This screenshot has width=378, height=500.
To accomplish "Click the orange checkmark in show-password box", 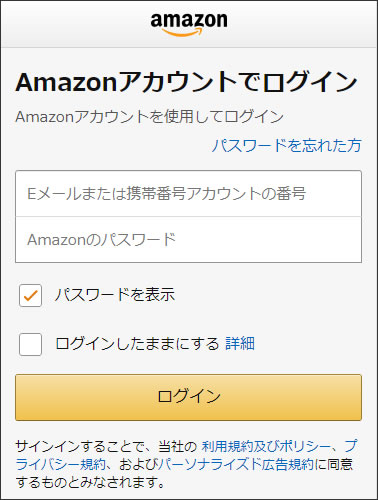I will coord(30,295).
